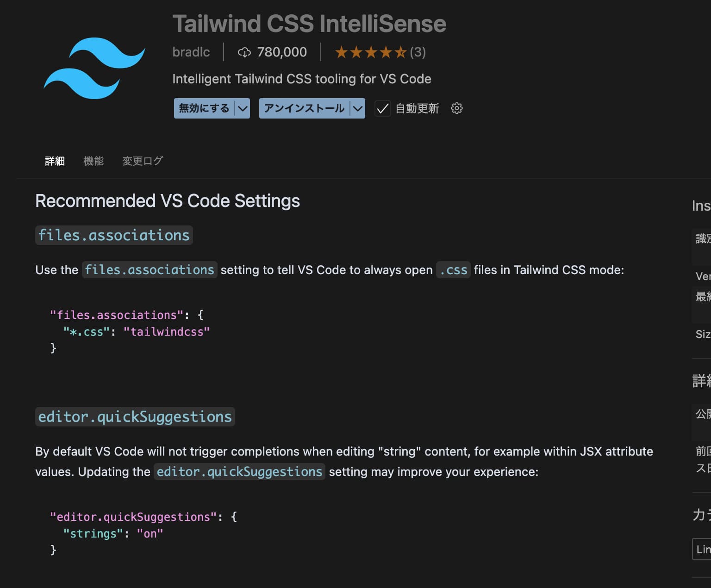Viewport: 711px width, 588px height.
Task: Click the アンインストール button
Action: (304, 108)
